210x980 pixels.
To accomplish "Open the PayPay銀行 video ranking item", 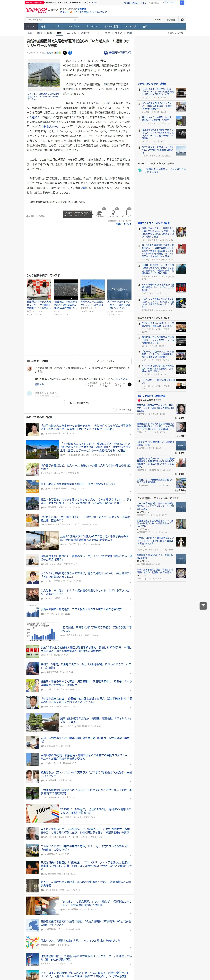I will coord(158,381).
